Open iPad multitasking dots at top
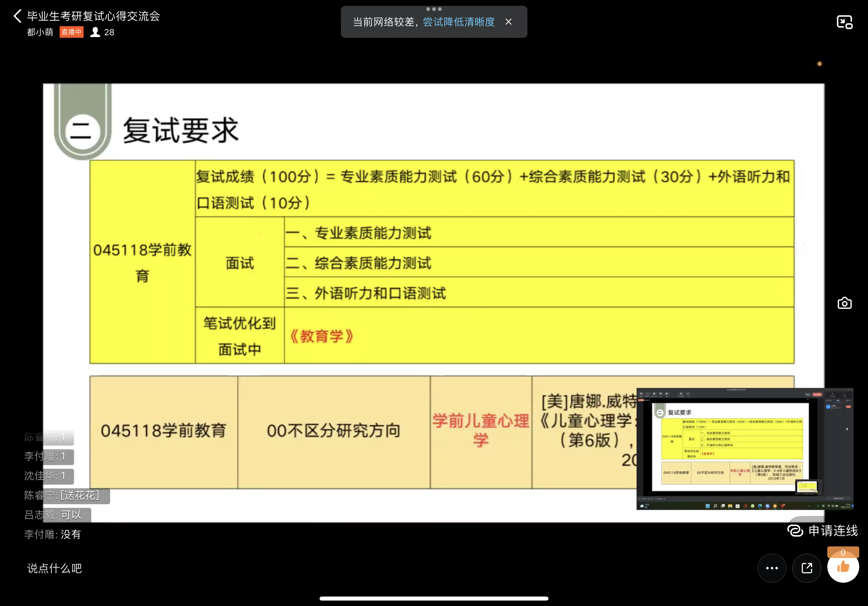The height and width of the screenshot is (606, 868). [434, 9]
